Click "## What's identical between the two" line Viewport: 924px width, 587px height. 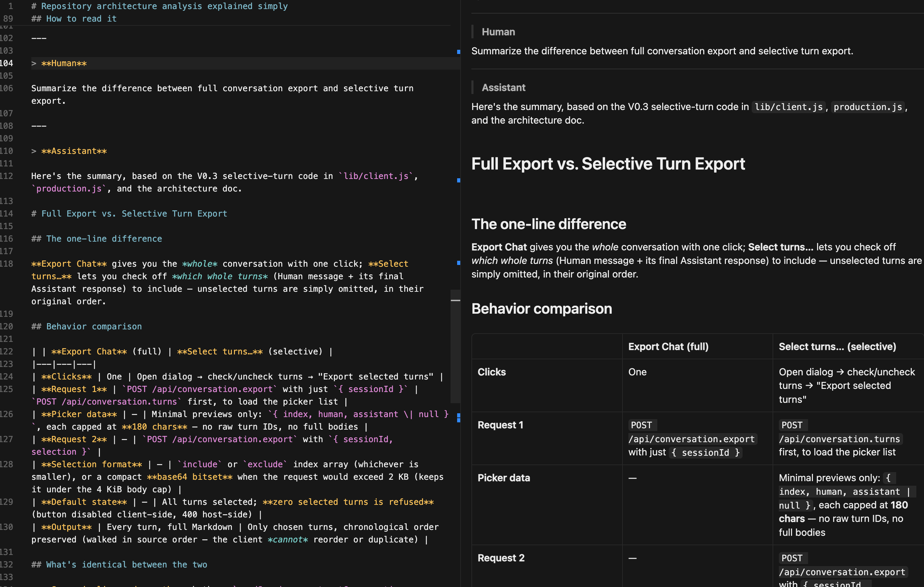(x=119, y=565)
